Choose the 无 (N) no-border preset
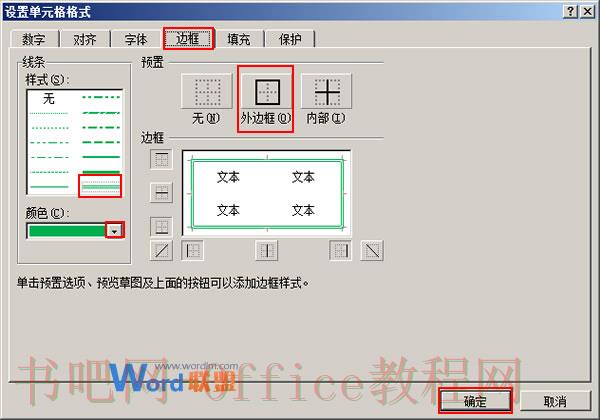 (207, 92)
